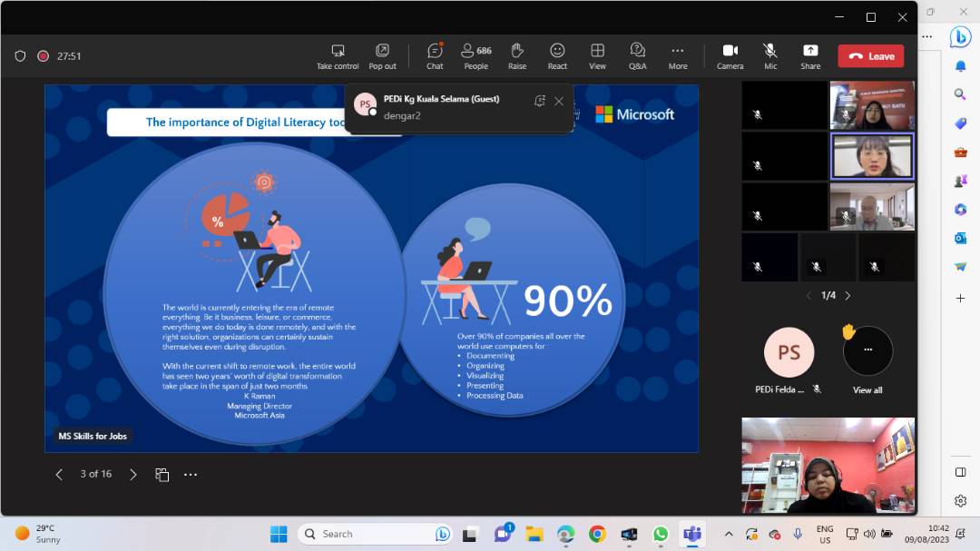The width and height of the screenshot is (980, 551).
Task: Click the 27:51 meeting timer
Action: 69,56
